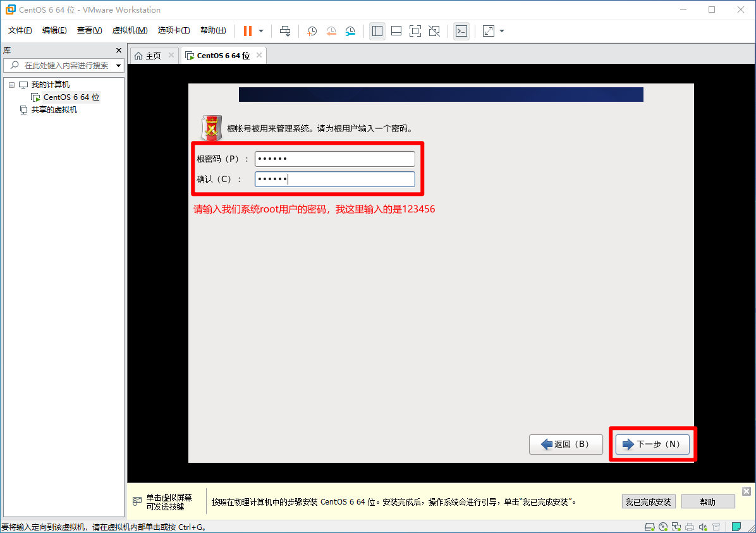Select the CentOS 6 64 位 tab
The height and width of the screenshot is (533, 756).
(x=223, y=56)
